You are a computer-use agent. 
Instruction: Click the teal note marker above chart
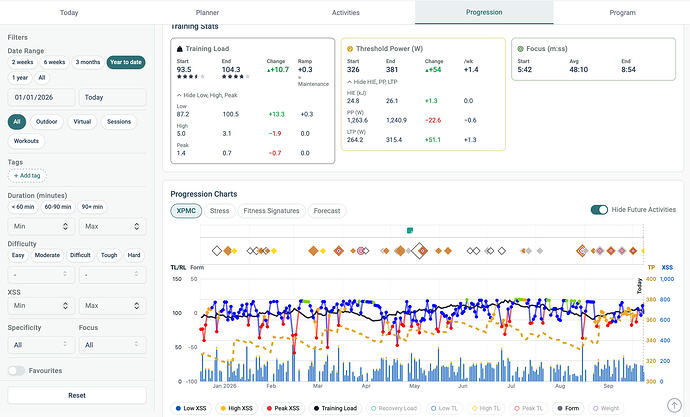coord(410,230)
